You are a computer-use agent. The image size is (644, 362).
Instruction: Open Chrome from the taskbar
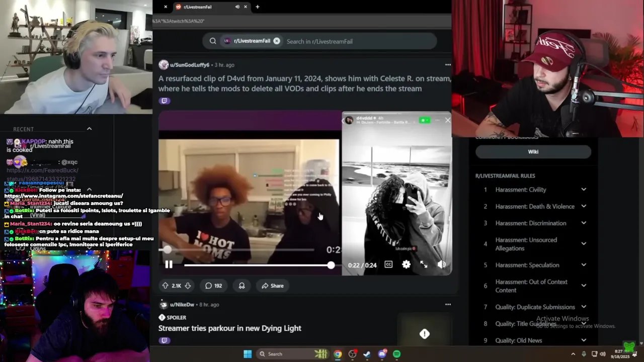(338, 354)
